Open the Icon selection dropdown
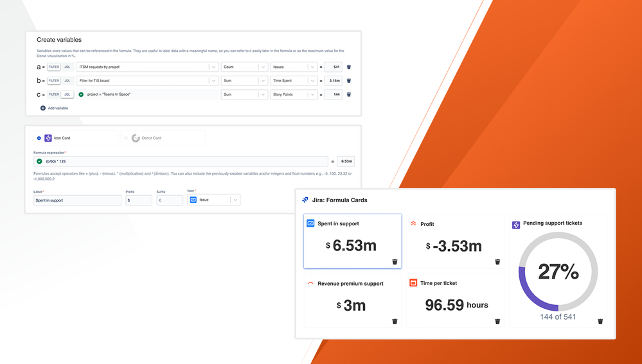 (214, 200)
